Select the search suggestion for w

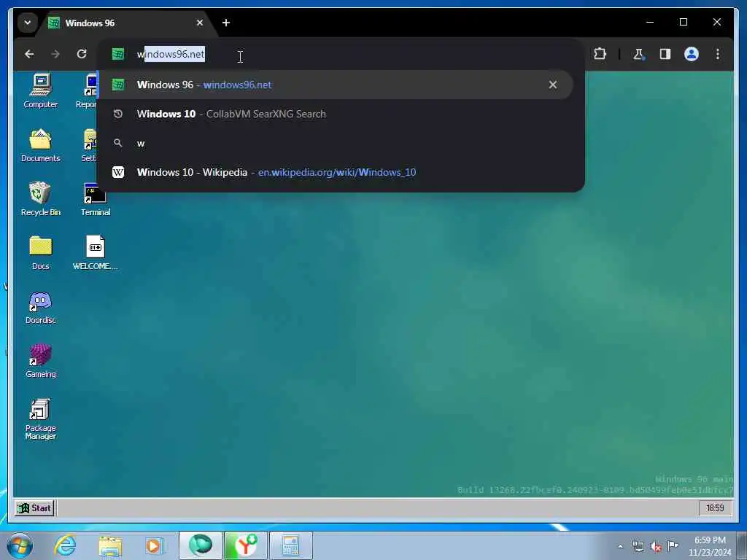pyautogui.click(x=336, y=143)
